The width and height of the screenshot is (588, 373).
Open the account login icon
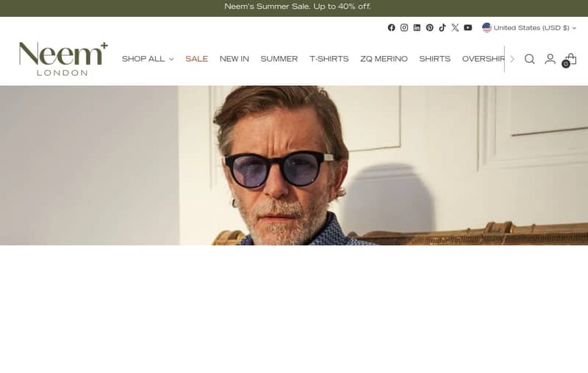(550, 59)
